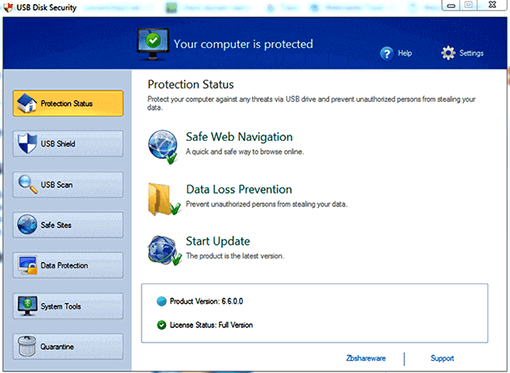
Task: Open the System Tools section
Action: (68, 306)
